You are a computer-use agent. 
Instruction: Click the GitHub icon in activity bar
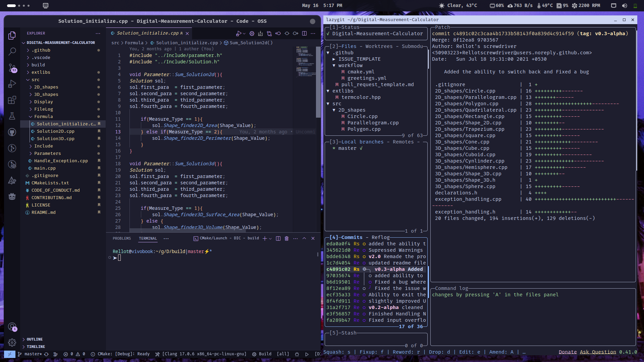tap(12, 132)
